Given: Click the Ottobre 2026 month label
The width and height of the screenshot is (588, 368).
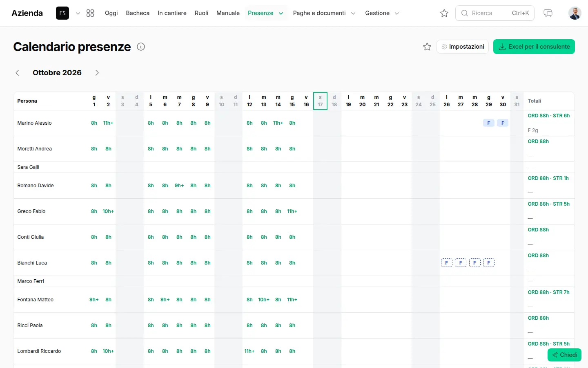Looking at the screenshot, I should pyautogui.click(x=57, y=73).
